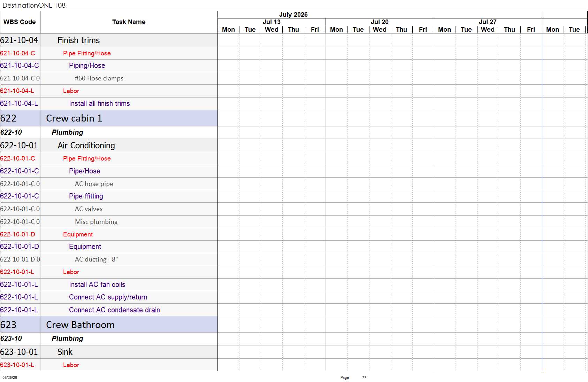Click WBS code 623-10-01-L cell
588x382 pixels.
pyautogui.click(x=20, y=365)
